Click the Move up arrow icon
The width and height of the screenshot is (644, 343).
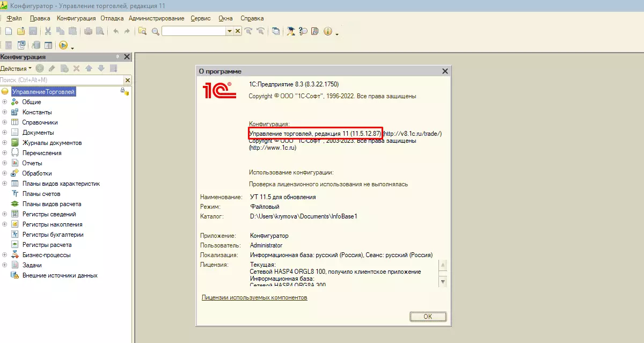pyautogui.click(x=89, y=68)
